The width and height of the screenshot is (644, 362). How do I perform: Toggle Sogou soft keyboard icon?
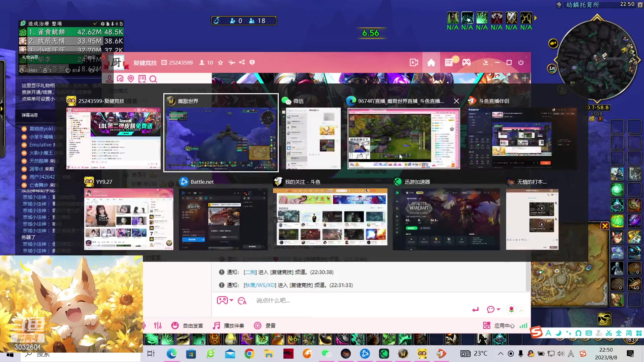589,333
